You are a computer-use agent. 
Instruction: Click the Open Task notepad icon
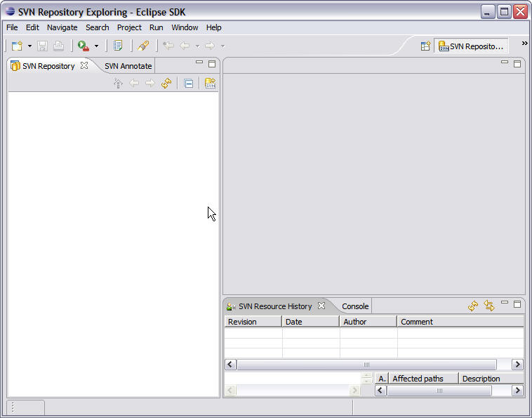point(118,46)
